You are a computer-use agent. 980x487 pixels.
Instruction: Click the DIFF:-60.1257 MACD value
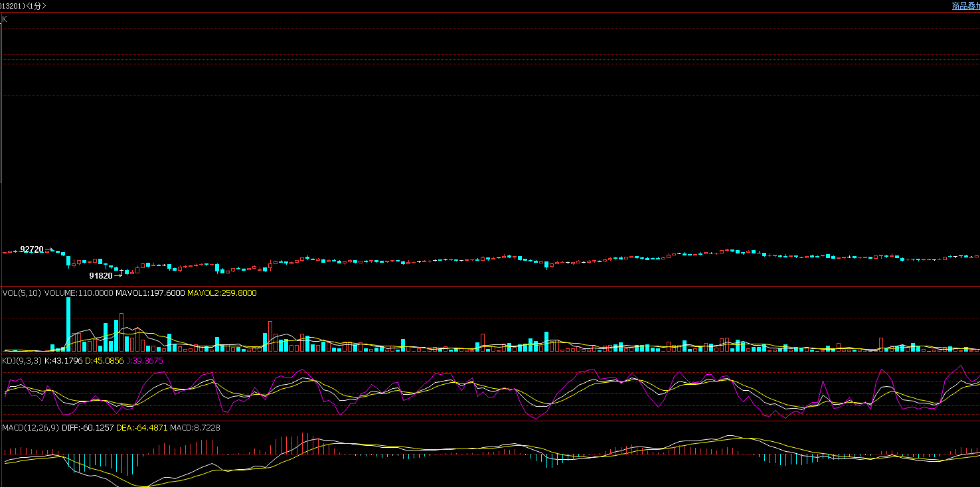tap(88, 428)
